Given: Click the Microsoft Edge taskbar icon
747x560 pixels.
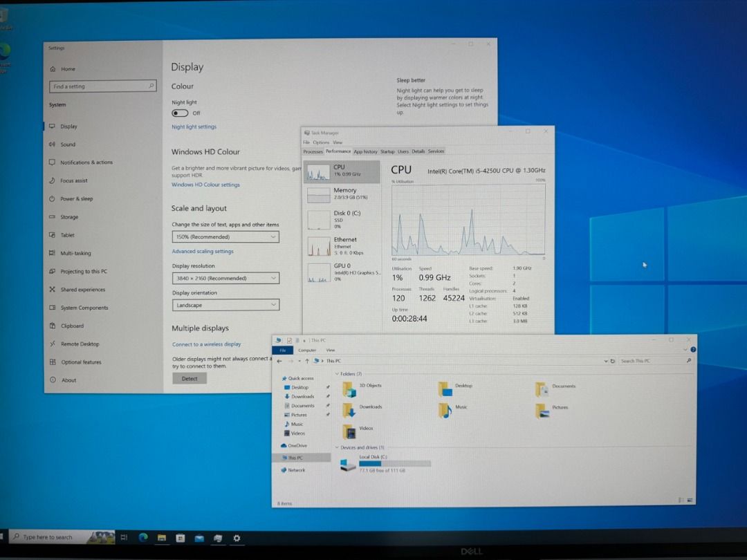Looking at the screenshot, I should coord(143,537).
